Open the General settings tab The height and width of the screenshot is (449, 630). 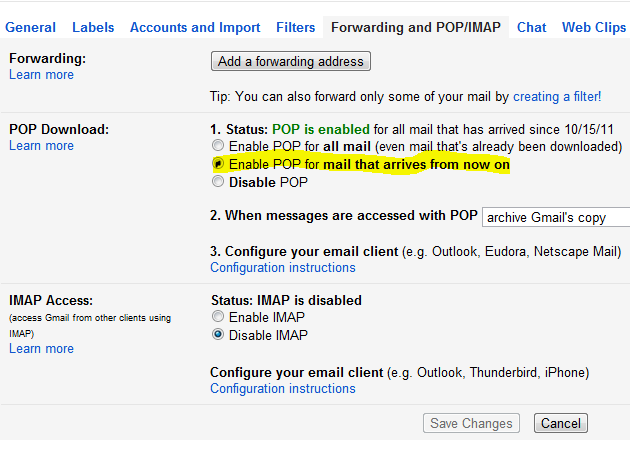tap(30, 27)
